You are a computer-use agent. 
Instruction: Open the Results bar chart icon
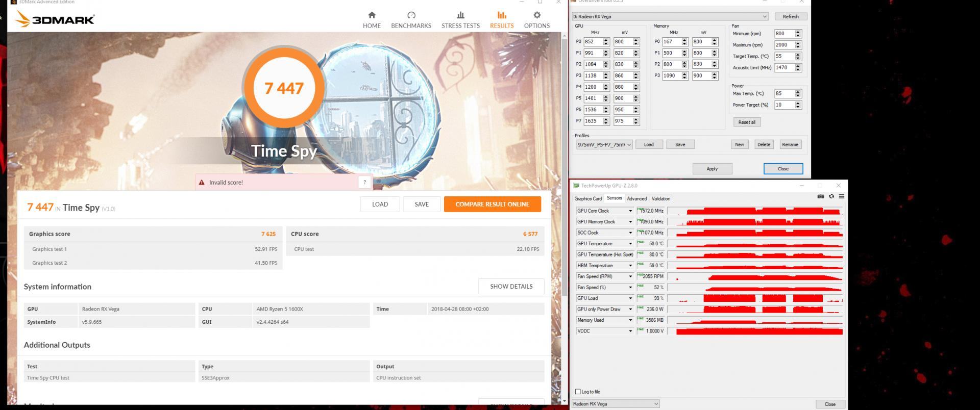[x=502, y=15]
